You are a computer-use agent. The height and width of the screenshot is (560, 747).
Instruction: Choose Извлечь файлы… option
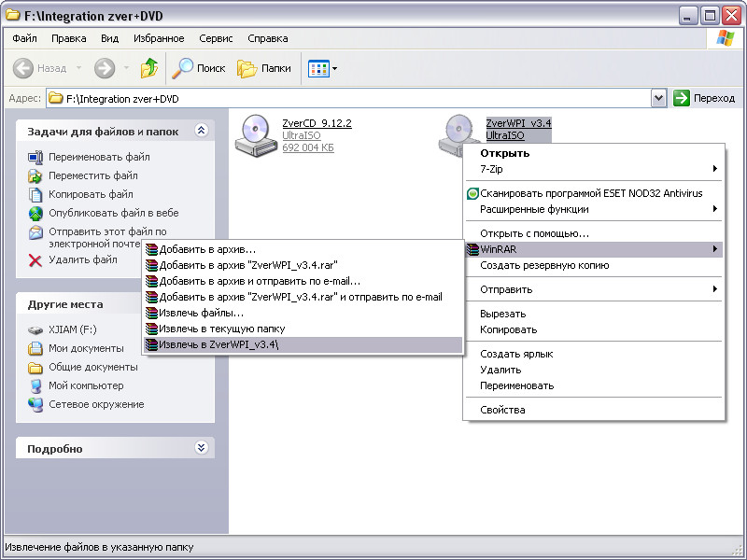[x=303, y=313]
